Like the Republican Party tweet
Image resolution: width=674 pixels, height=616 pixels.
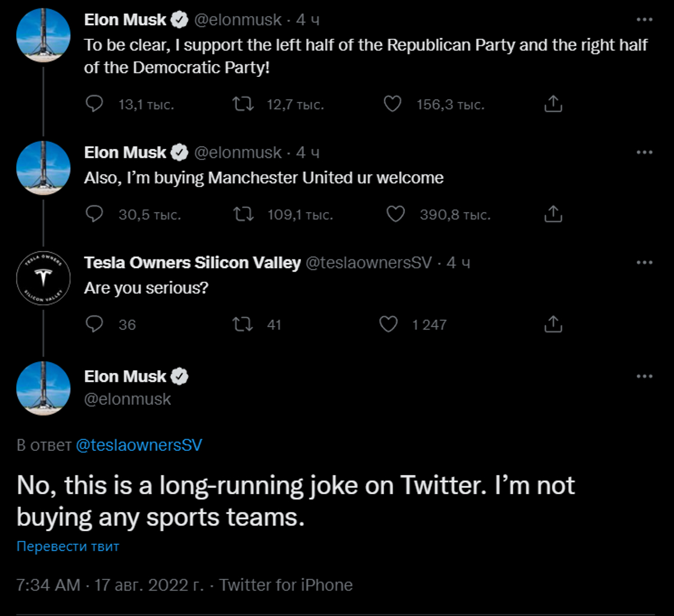[392, 104]
